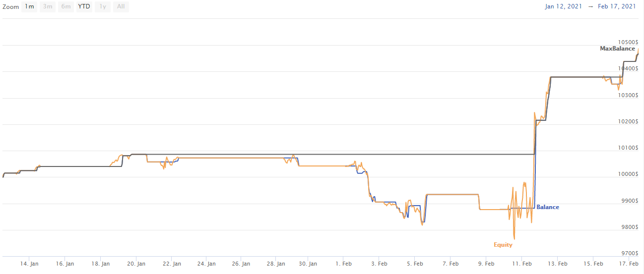Click the 10000$ y-axis label

[629, 174]
